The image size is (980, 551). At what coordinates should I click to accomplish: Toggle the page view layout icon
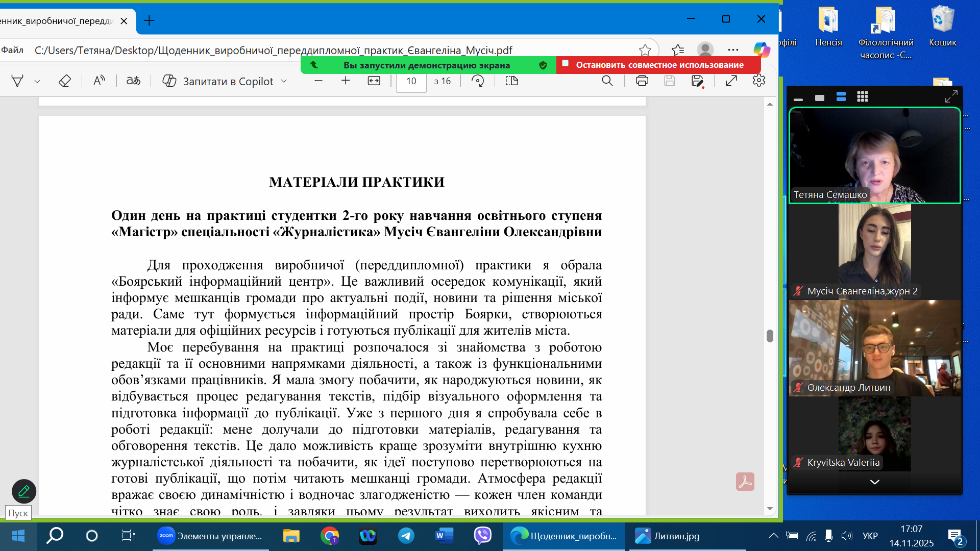[512, 81]
